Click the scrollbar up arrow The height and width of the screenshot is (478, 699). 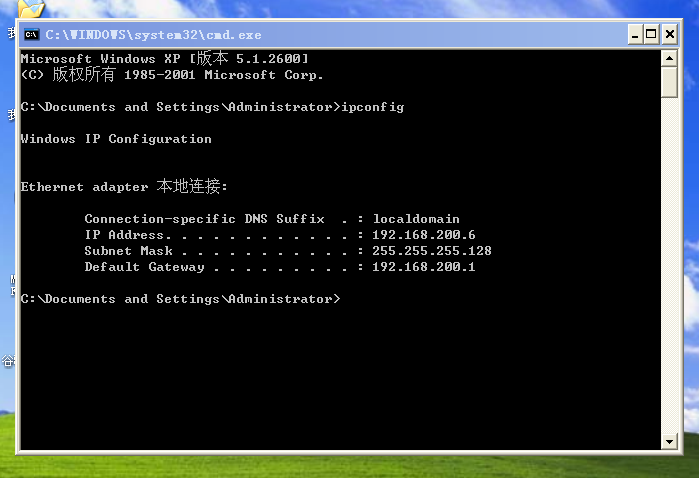pyautogui.click(x=669, y=58)
